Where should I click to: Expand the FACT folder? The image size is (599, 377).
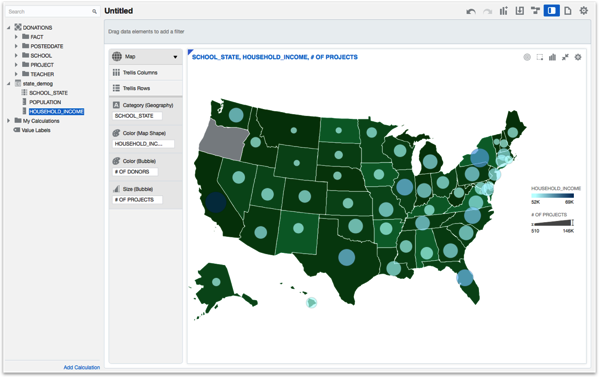pyautogui.click(x=16, y=37)
